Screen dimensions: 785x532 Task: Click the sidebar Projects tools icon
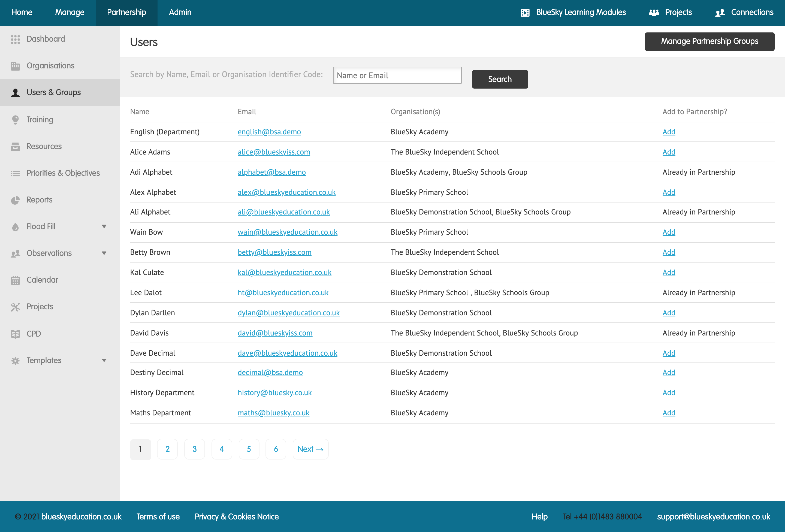click(15, 307)
